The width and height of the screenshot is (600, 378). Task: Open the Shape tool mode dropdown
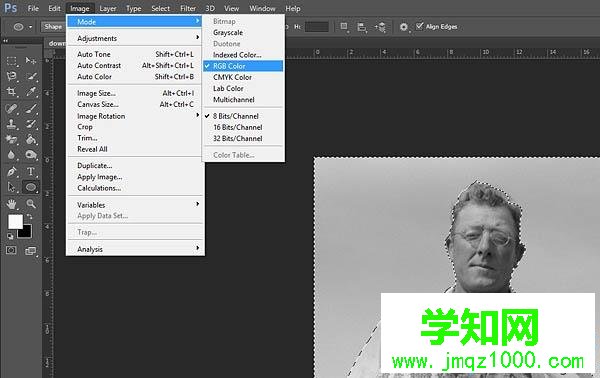tap(53, 26)
